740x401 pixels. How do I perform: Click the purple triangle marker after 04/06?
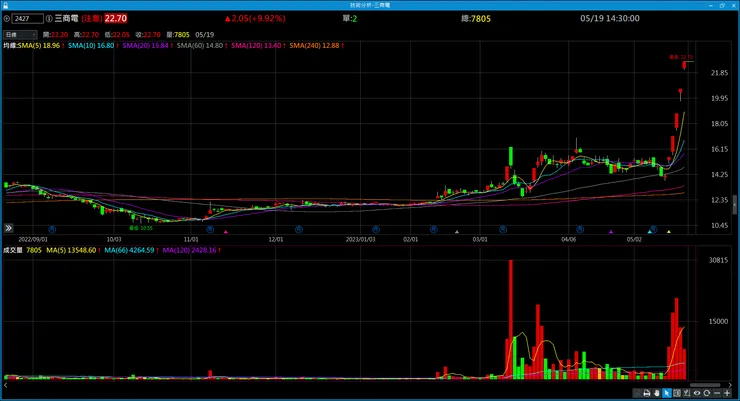coord(611,232)
